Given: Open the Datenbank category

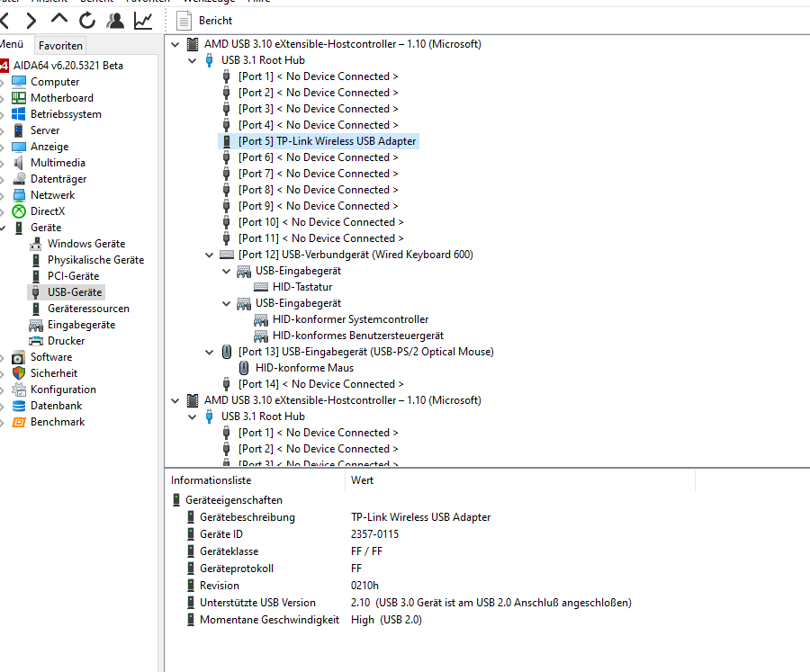Looking at the screenshot, I should point(57,406).
